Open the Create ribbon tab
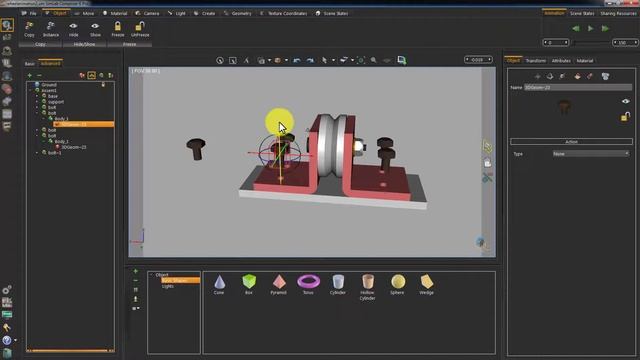The width and height of the screenshot is (640, 360). 204,13
